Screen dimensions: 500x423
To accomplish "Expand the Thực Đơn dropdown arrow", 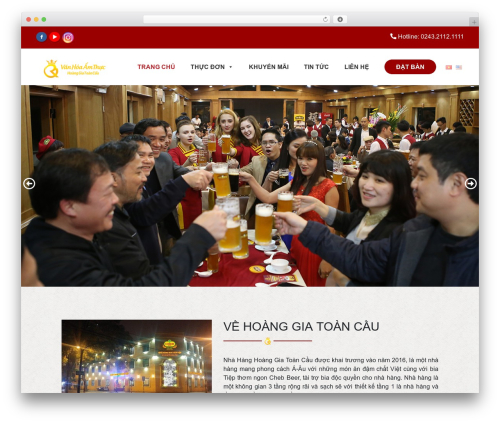I will click(x=230, y=67).
